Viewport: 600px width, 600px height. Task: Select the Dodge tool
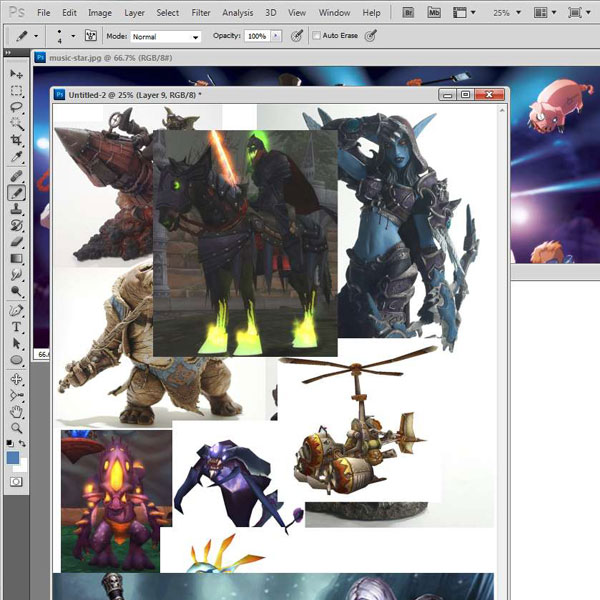click(x=16, y=292)
